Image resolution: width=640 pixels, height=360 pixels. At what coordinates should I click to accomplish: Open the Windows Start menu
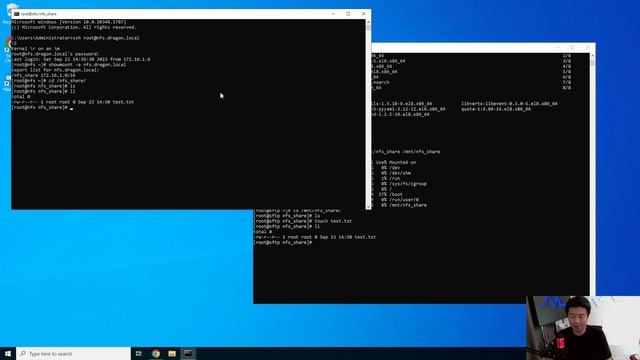coord(8,353)
